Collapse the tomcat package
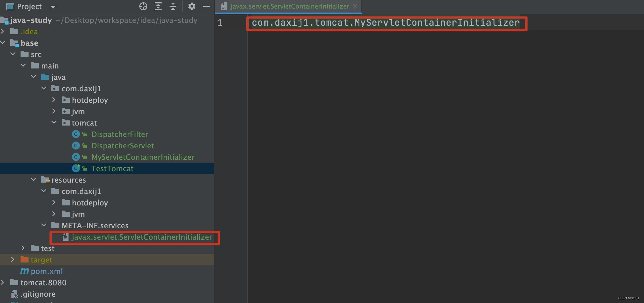 tap(54, 122)
